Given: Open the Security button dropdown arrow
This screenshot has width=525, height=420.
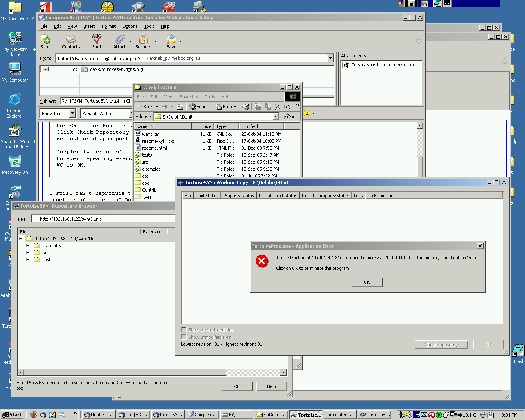Looking at the screenshot, I should pyautogui.click(x=155, y=41).
